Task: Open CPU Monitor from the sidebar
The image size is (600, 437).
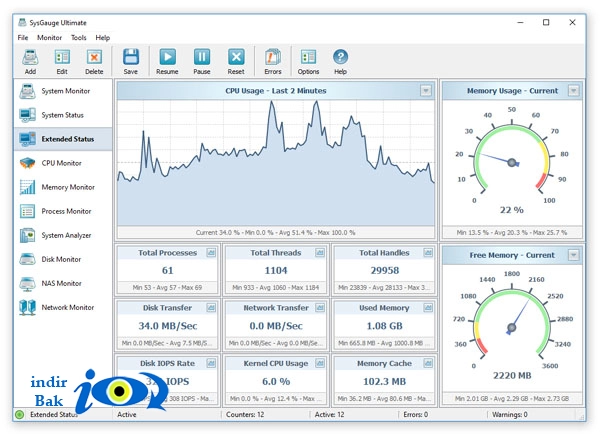Action: coord(63,163)
